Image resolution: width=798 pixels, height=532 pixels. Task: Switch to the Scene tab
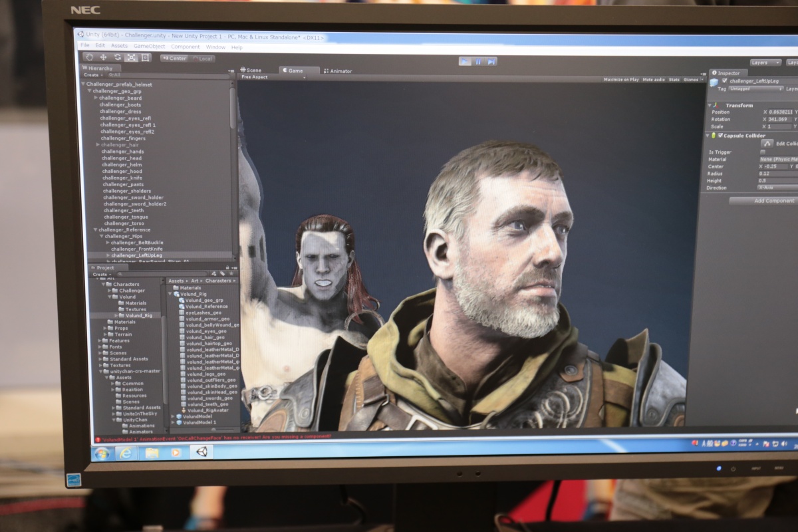click(251, 70)
